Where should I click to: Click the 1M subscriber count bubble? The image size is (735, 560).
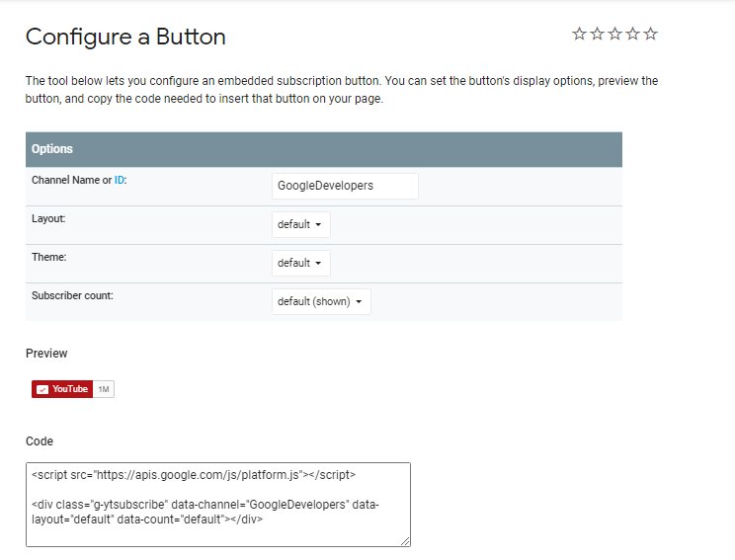(x=104, y=389)
